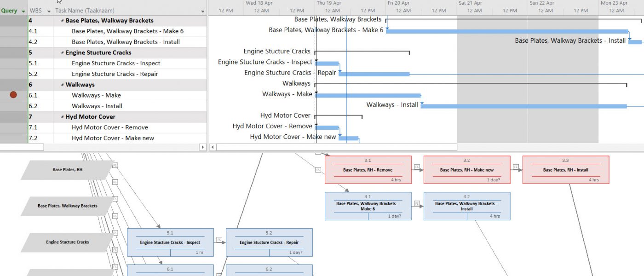644x276 pixels.
Task: Select node 5.2 Engine Stucture Cracks - Repair
Action: (x=270, y=242)
